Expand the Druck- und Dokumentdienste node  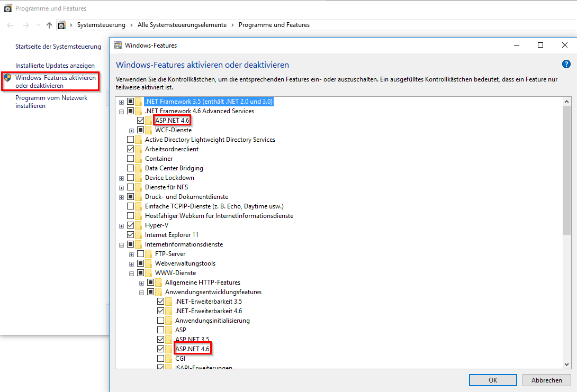pyautogui.click(x=121, y=196)
